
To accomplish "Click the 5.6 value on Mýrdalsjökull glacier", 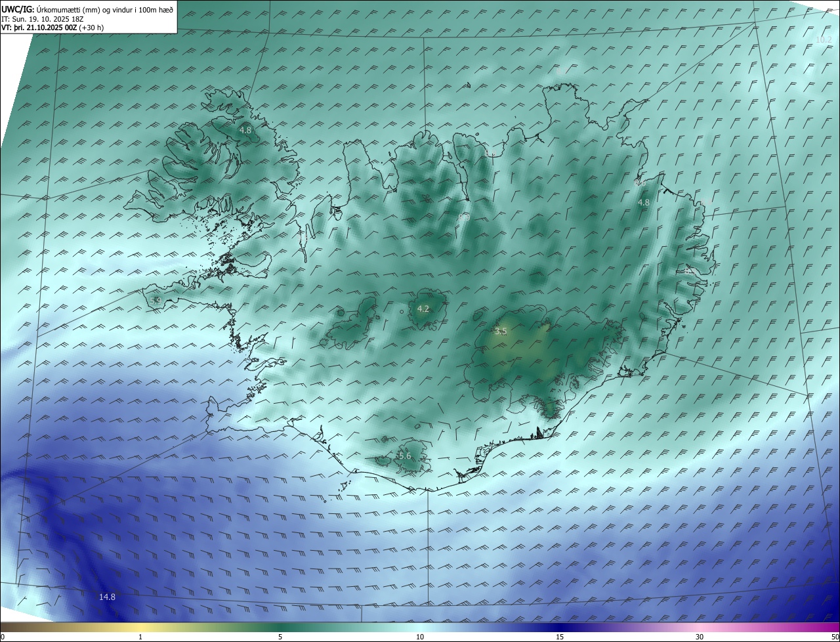I will (405, 456).
